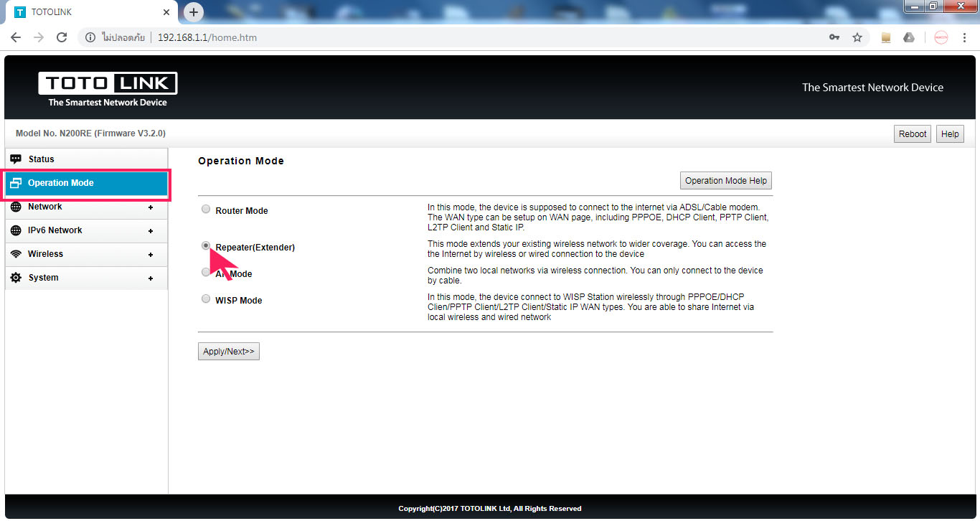This screenshot has height=521, width=980.
Task: Select Repeater(Extender) radio button
Action: [x=206, y=245]
